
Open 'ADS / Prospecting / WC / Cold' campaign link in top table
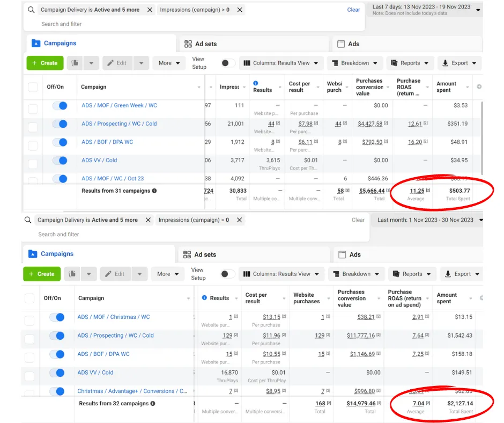point(119,124)
